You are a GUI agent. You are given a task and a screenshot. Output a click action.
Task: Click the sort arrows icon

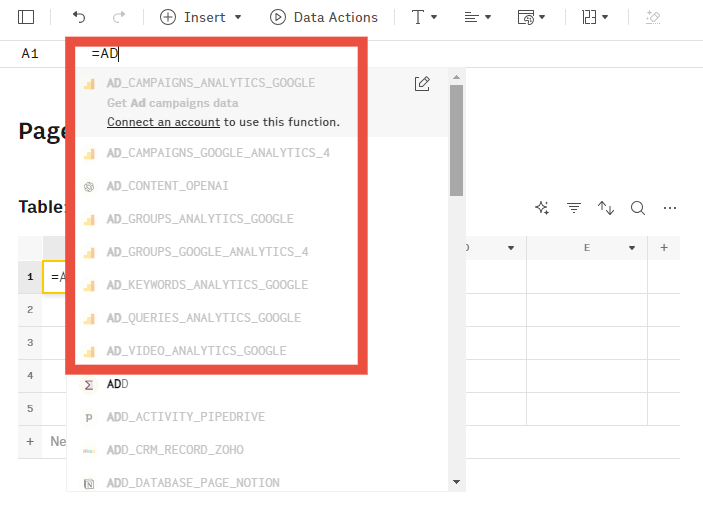(x=606, y=208)
